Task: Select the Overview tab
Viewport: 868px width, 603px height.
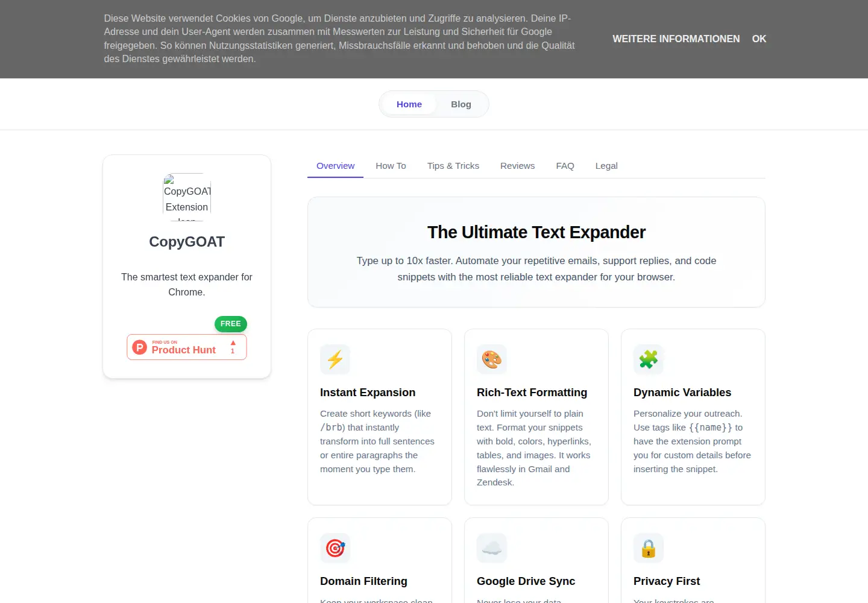Action: [x=336, y=166]
